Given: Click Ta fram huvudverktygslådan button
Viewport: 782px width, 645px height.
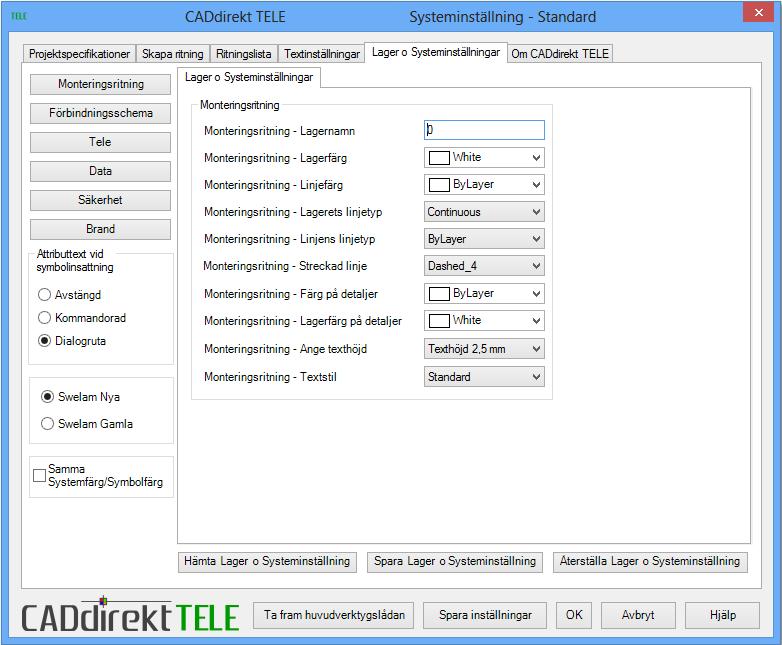Looking at the screenshot, I should tap(334, 615).
